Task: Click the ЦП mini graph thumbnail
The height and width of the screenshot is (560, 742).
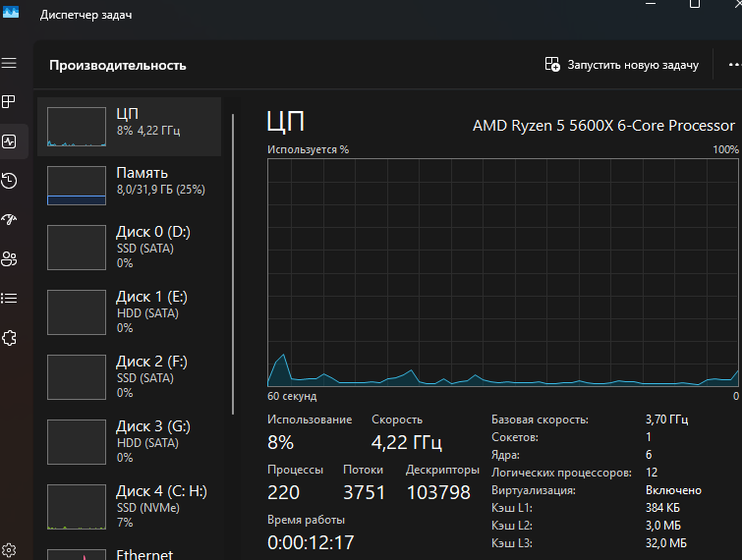Action: pyautogui.click(x=77, y=127)
